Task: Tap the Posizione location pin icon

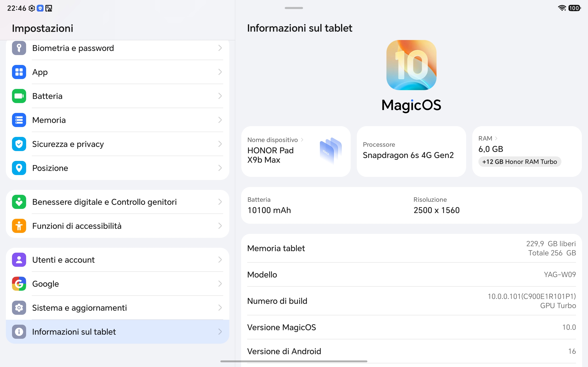Action: 19,168
